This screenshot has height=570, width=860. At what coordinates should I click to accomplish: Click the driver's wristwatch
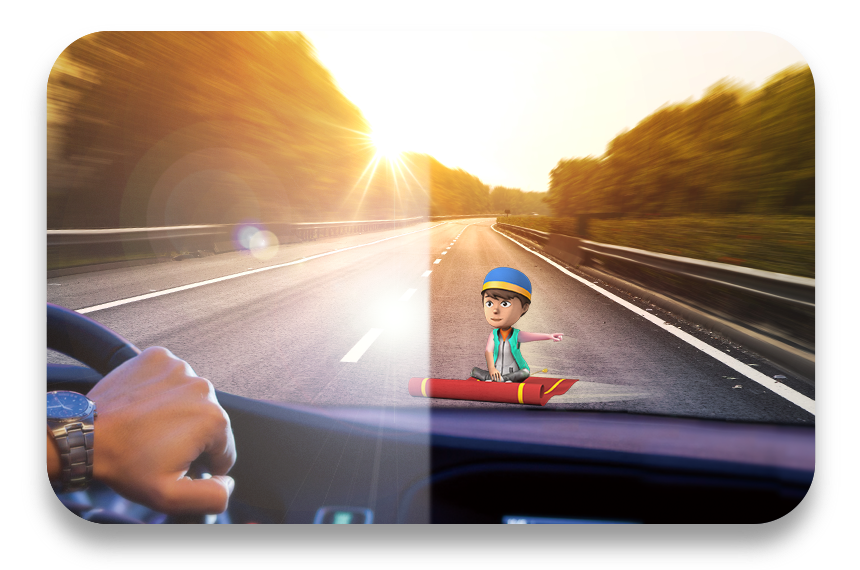(72, 439)
